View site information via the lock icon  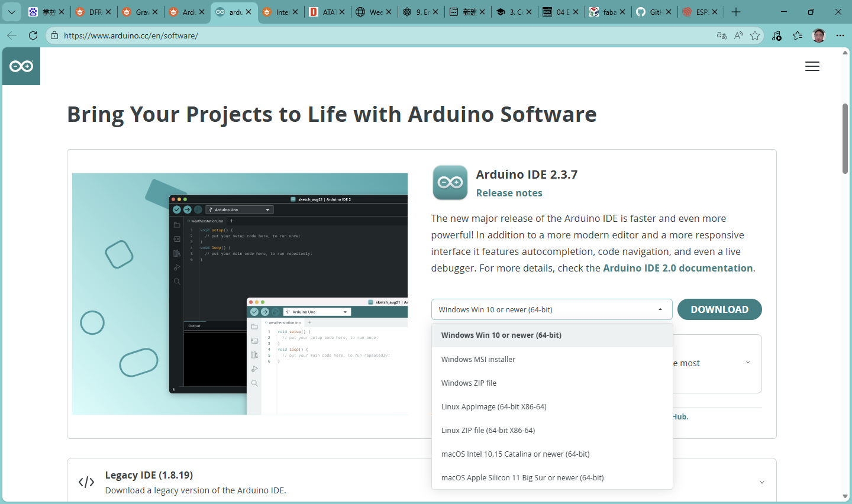(54, 35)
